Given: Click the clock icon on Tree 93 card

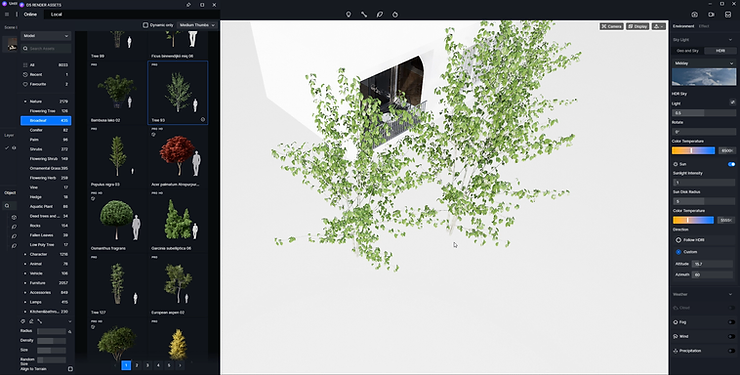Looking at the screenshot, I should tap(203, 120).
